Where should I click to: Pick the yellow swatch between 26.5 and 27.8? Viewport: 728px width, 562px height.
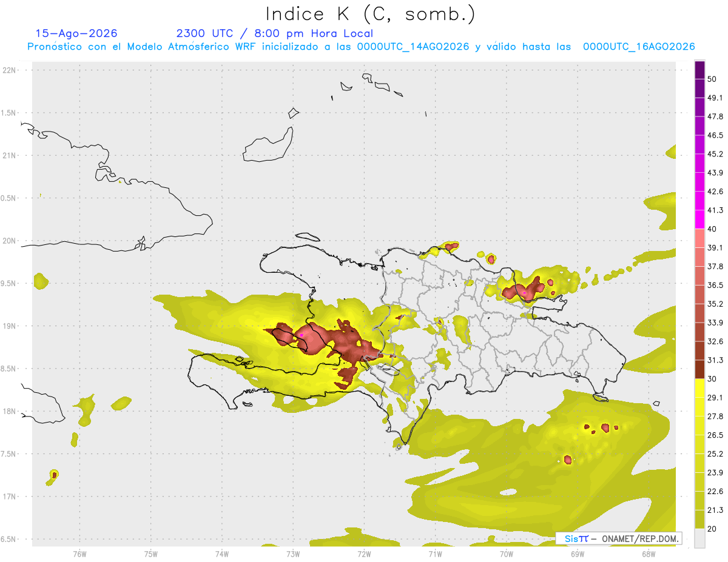[699, 426]
